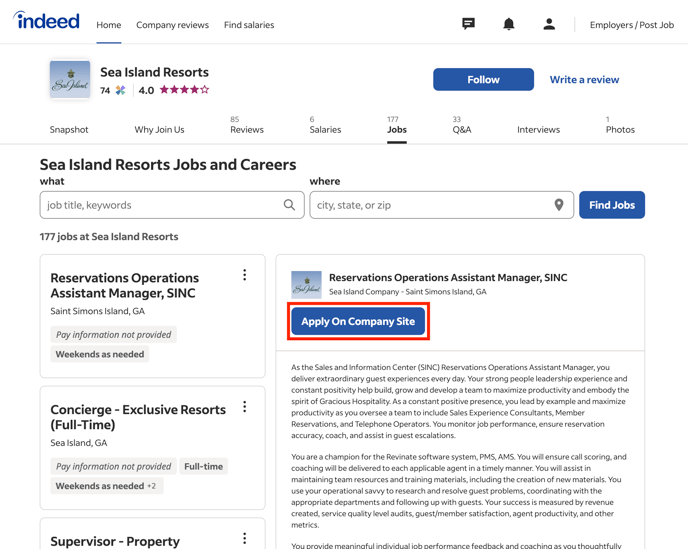Switch to the Interviews tab
Image resolution: width=688 pixels, height=549 pixels.
(538, 129)
